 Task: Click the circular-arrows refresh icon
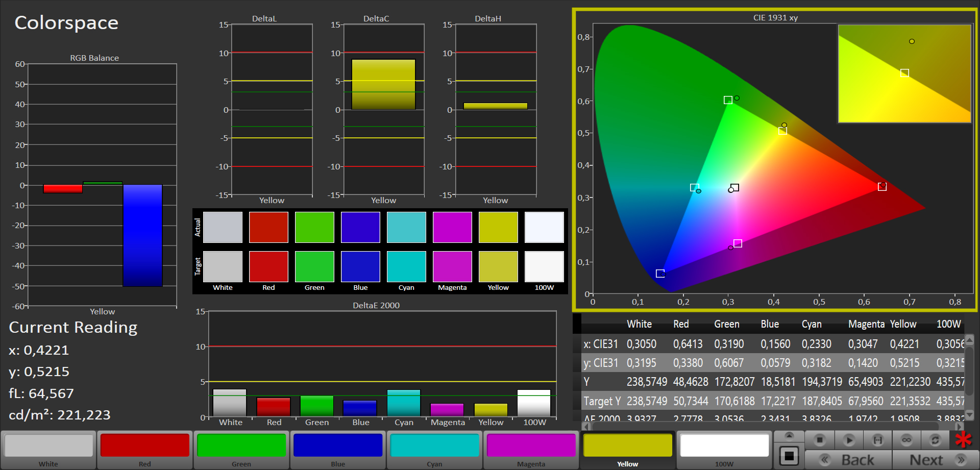[x=935, y=440]
